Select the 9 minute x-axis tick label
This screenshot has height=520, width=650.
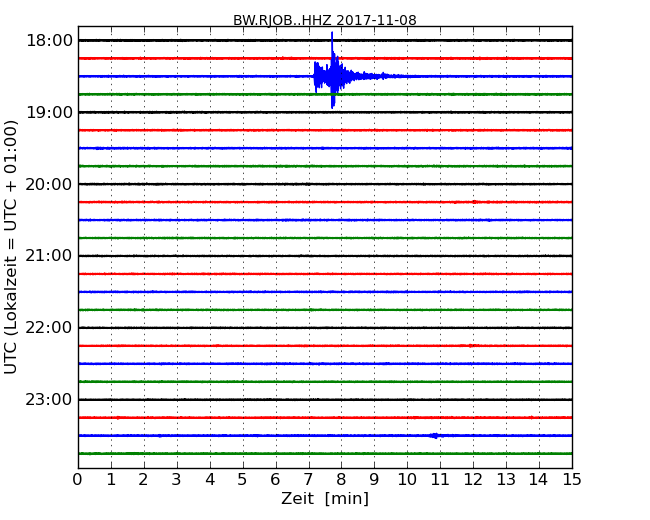(x=374, y=479)
